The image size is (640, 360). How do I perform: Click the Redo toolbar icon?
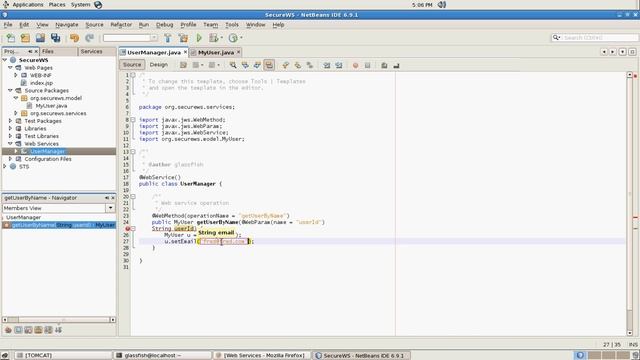pos(89,38)
